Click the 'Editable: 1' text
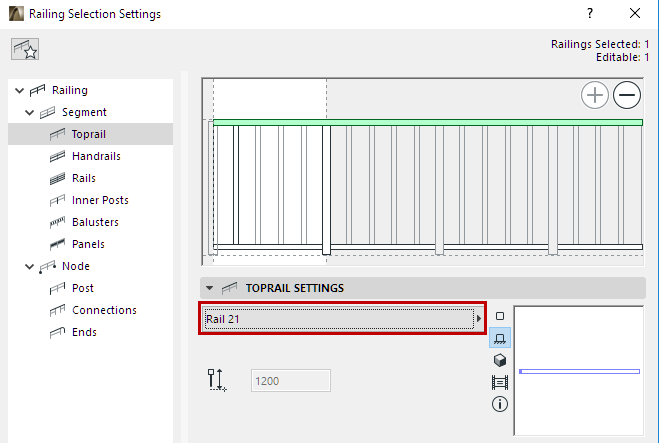 click(x=622, y=57)
